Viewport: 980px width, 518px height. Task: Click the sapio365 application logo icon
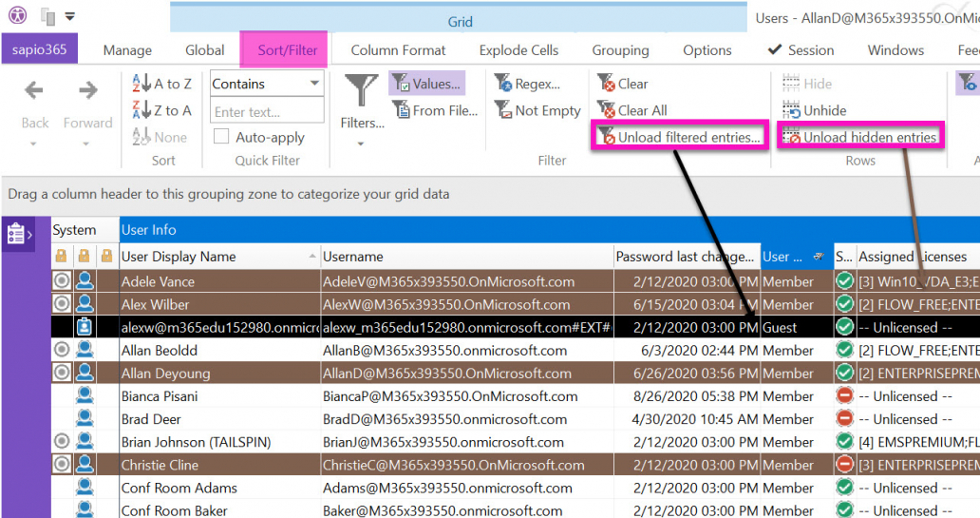point(17,14)
